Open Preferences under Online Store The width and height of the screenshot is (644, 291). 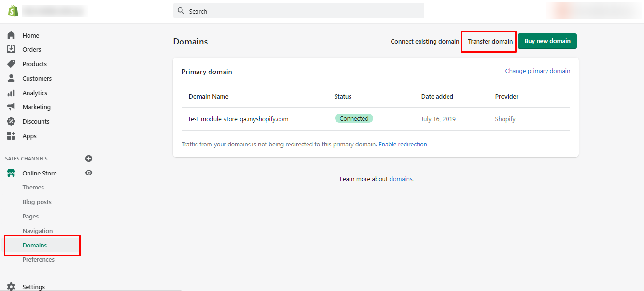coord(39,259)
